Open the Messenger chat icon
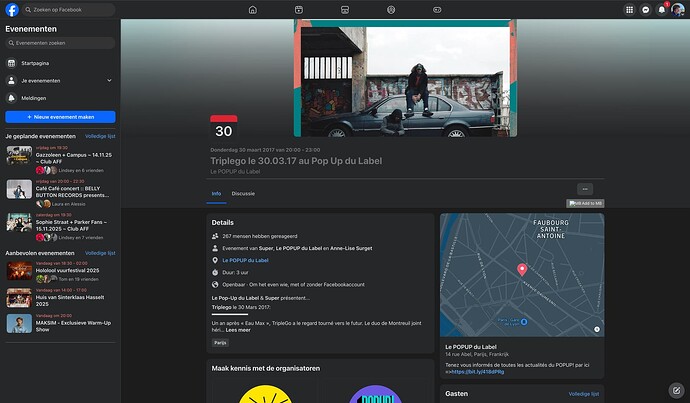The width and height of the screenshot is (690, 403). coord(645,9)
